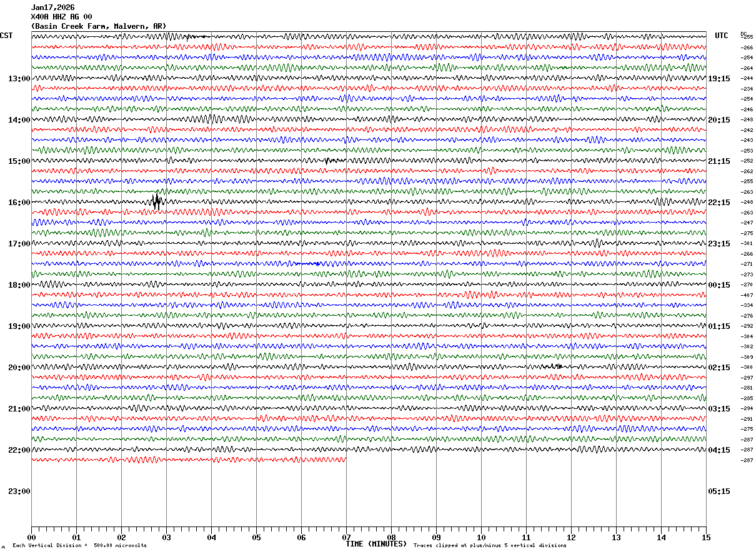This screenshot has width=756, height=554.
Task: Click the CST timezone label
Action: coord(6,36)
